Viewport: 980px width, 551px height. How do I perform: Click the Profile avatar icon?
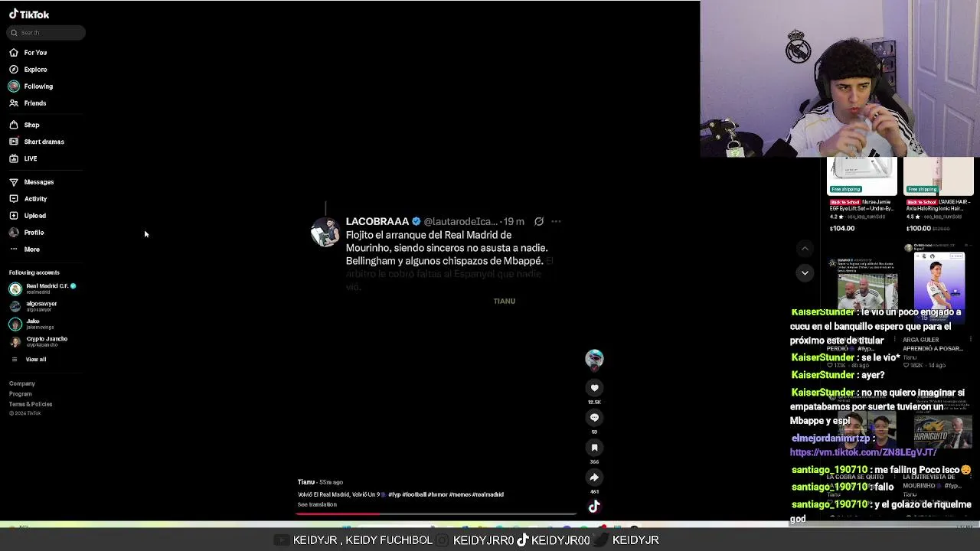(x=14, y=233)
